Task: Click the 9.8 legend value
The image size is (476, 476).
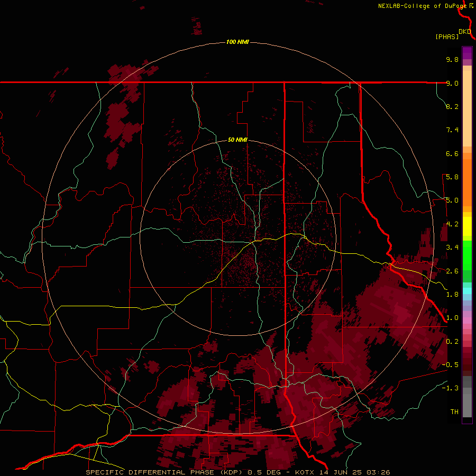Action: (452, 59)
